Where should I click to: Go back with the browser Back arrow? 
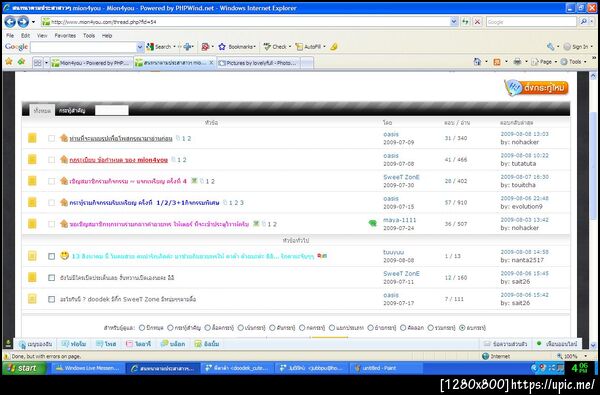(x=10, y=22)
